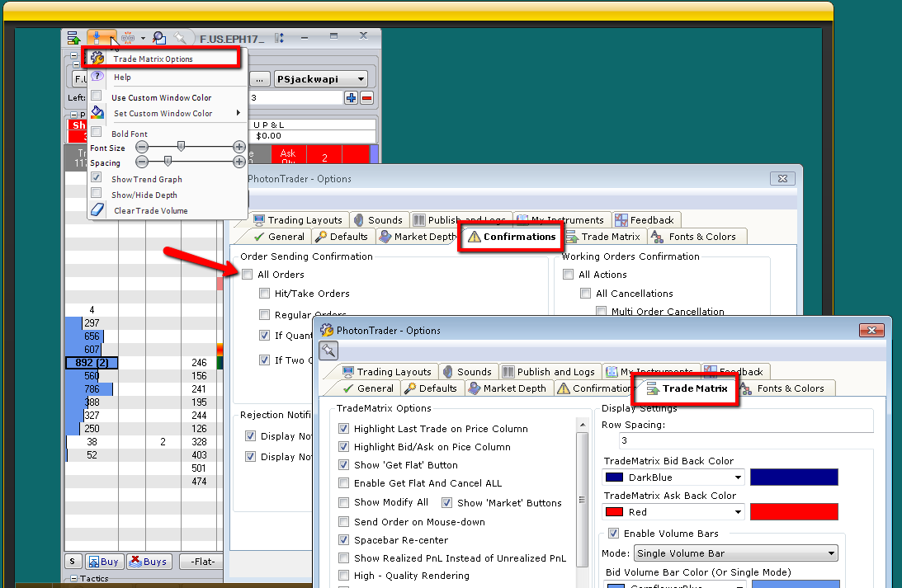The image size is (902, 588).
Task: Click the question mark Help icon in the menu
Action: click(x=97, y=76)
